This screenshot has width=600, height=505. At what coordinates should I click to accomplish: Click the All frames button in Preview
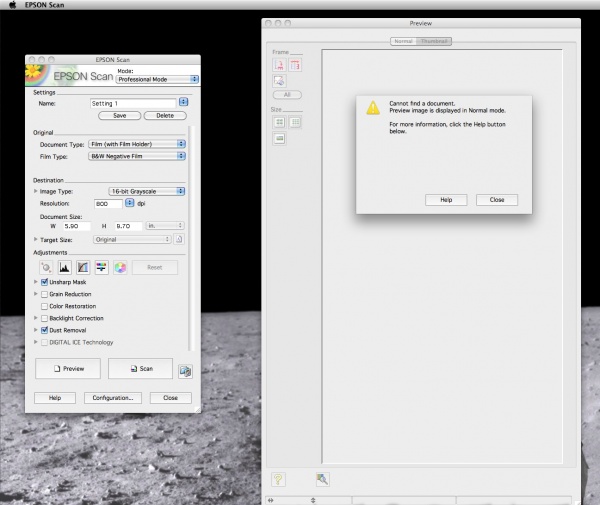(287, 94)
